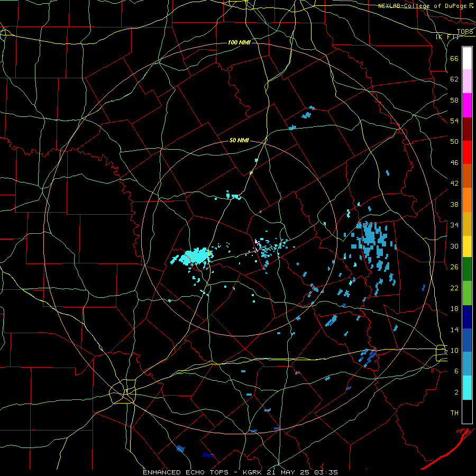Image resolution: width=476 pixels, height=476 pixels.
Task: Select the light green legend swatch
Action: click(467, 293)
